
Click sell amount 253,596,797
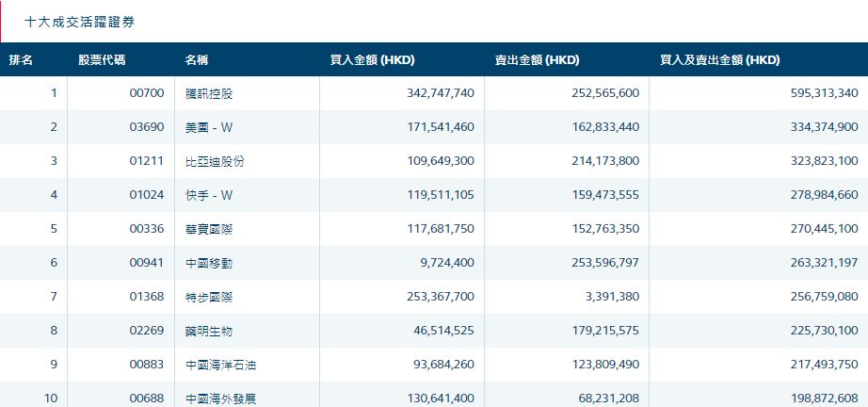(x=605, y=263)
